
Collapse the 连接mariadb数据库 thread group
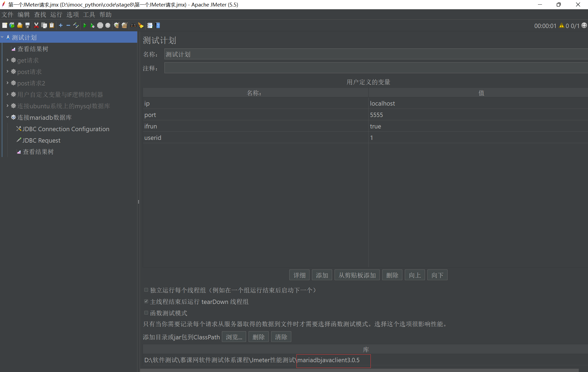coord(7,117)
